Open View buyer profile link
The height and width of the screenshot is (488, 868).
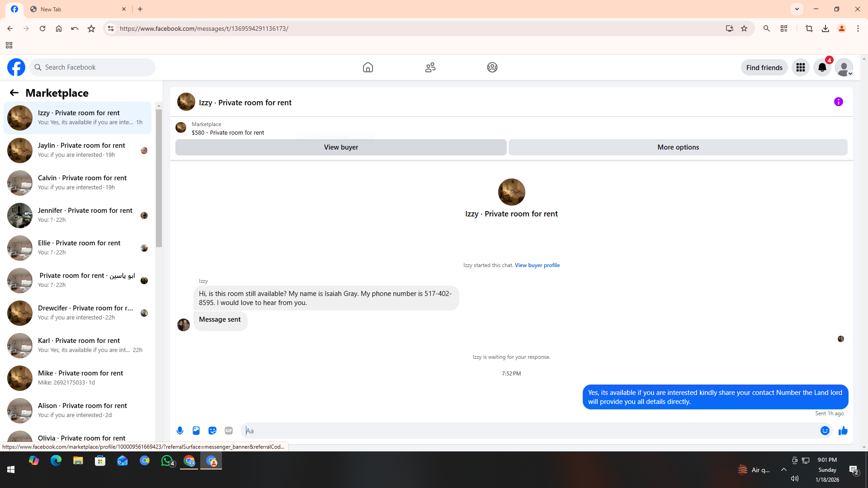click(x=537, y=265)
